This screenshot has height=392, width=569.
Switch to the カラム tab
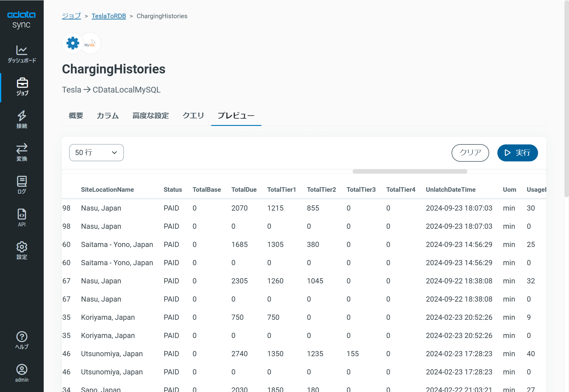[x=108, y=116]
